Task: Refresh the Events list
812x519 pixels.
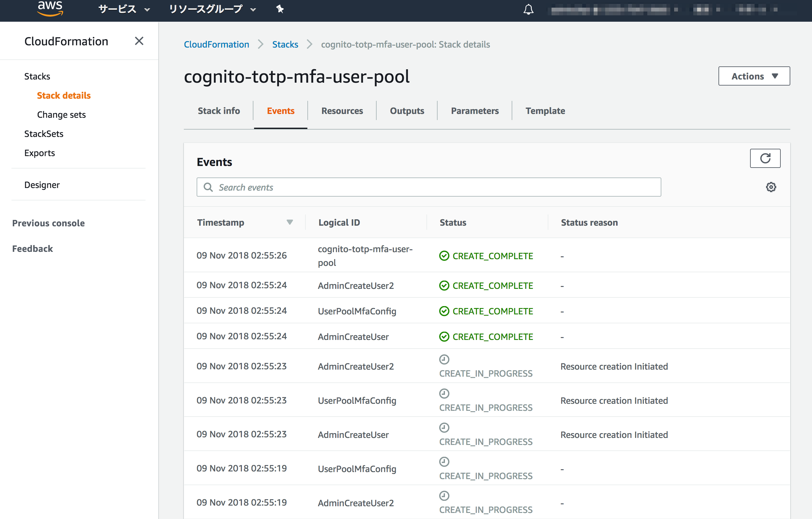Action: pyautogui.click(x=765, y=158)
